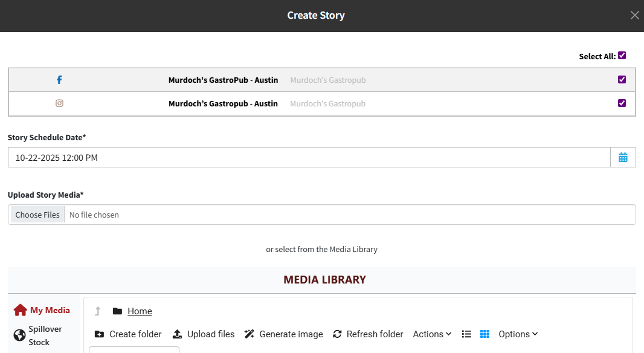
Task: Expand the Actions dropdown
Action: click(x=432, y=334)
